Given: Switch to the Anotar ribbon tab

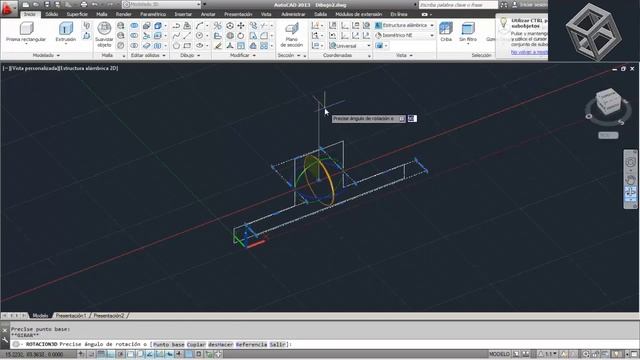Looking at the screenshot, I should pyautogui.click(x=208, y=14).
